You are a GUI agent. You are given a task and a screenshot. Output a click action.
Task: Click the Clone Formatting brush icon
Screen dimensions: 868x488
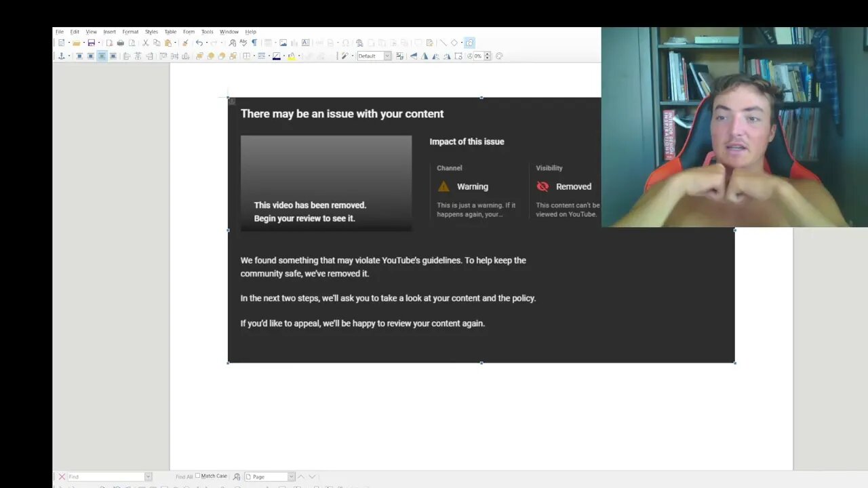click(x=185, y=43)
